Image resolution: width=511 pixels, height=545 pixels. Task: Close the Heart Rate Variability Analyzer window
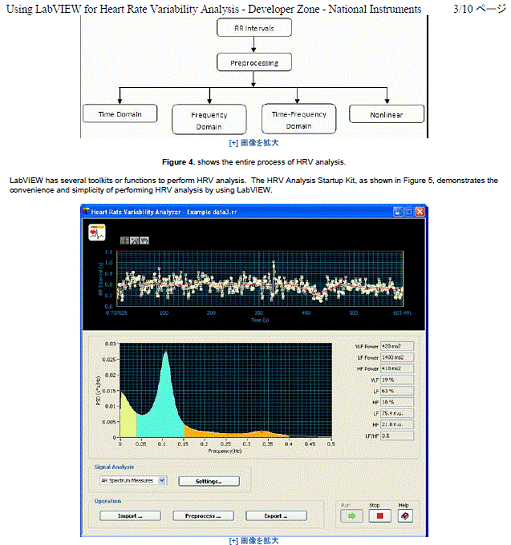420,212
